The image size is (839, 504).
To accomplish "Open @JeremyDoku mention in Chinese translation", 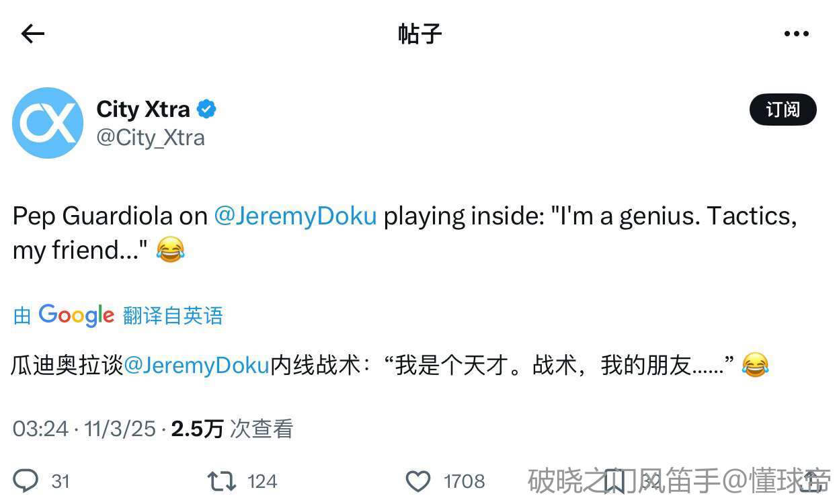I will tap(196, 366).
